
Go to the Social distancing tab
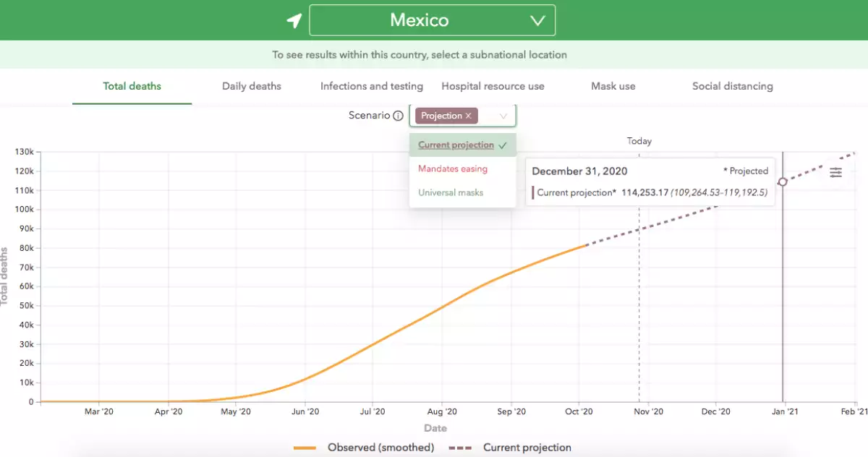point(732,86)
